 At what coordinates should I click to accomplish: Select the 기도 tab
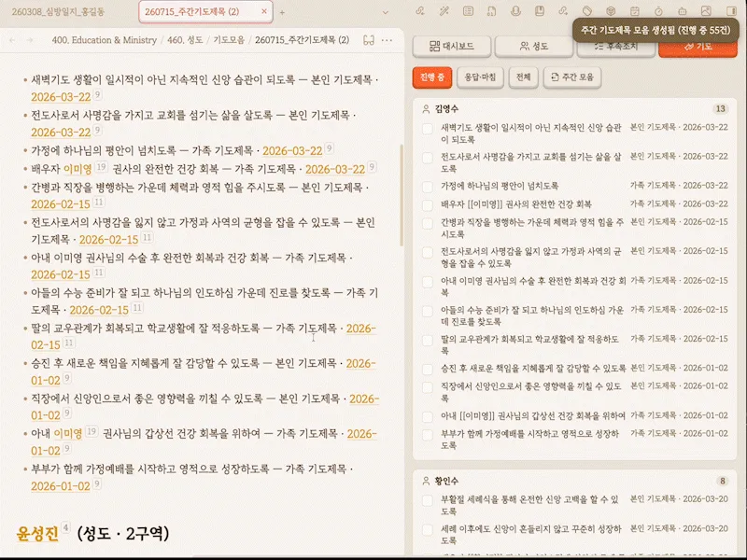[x=698, y=49]
